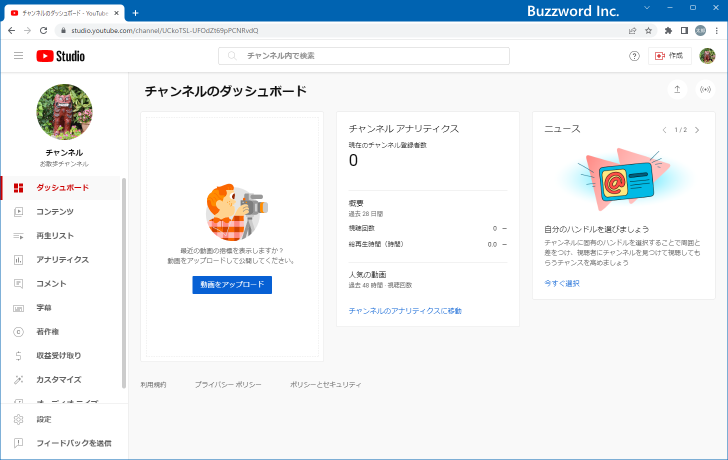Click the 収益受け取り dollar icon
The width and height of the screenshot is (728, 460).
click(x=19, y=356)
